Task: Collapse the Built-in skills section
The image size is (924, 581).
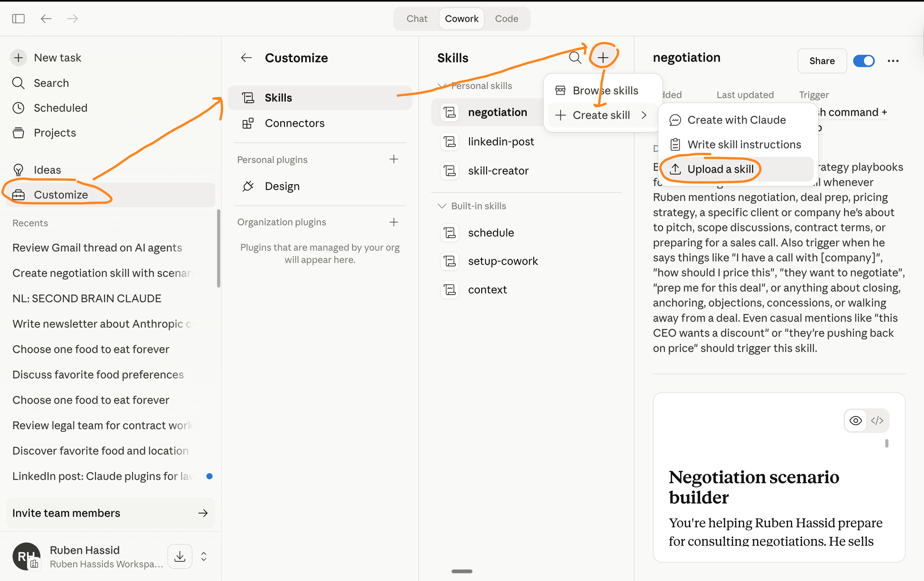Action: 442,206
